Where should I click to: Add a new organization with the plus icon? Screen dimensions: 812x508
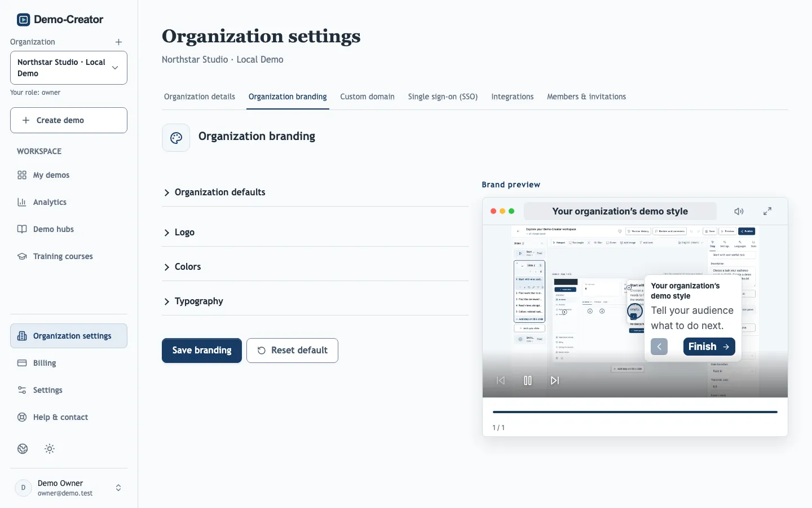[118, 42]
